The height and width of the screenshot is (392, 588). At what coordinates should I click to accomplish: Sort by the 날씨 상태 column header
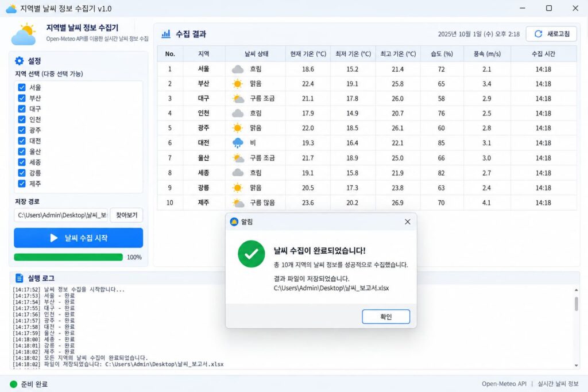click(x=256, y=54)
